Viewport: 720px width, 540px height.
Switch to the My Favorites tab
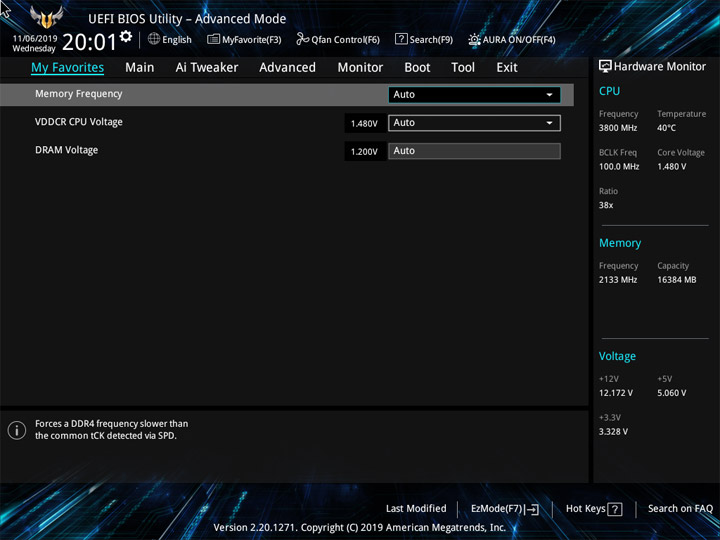coord(68,68)
